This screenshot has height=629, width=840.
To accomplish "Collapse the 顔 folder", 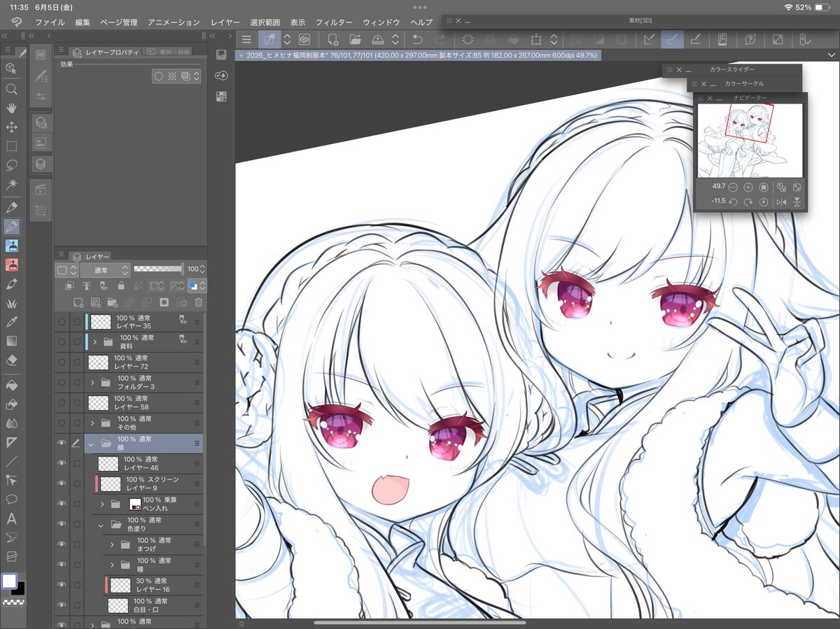I will click(91, 444).
